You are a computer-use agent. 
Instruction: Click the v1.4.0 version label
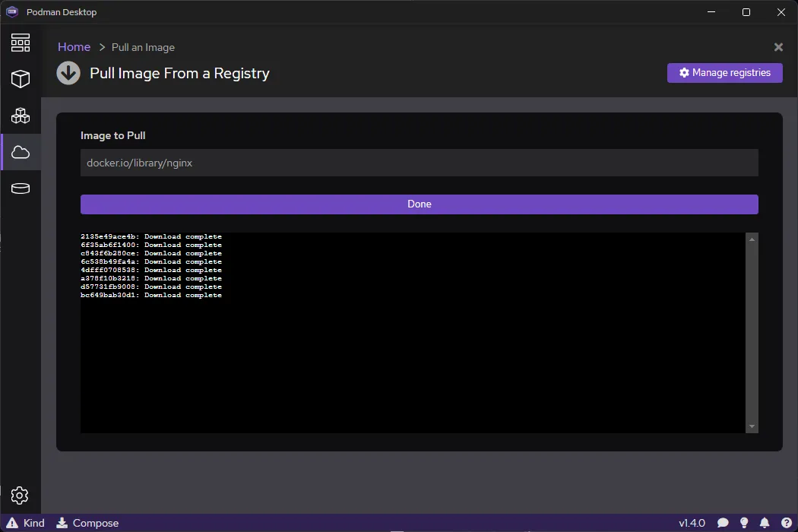pyautogui.click(x=692, y=523)
